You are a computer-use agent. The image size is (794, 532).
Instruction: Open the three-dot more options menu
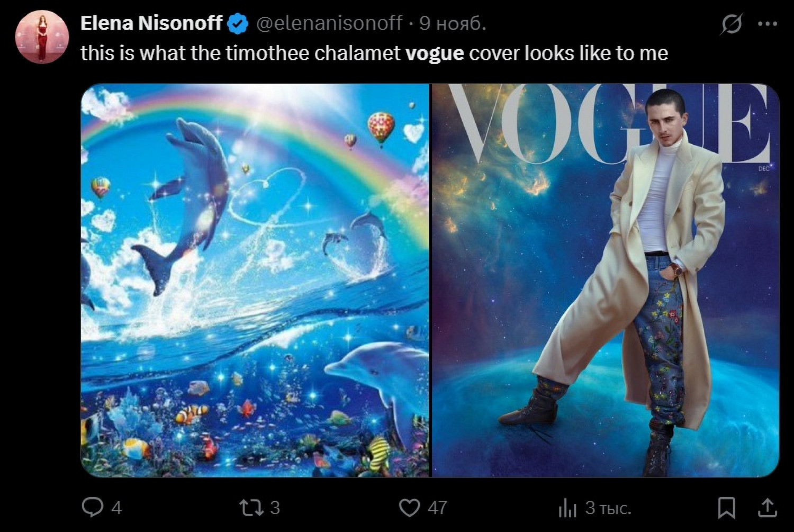[x=767, y=24]
